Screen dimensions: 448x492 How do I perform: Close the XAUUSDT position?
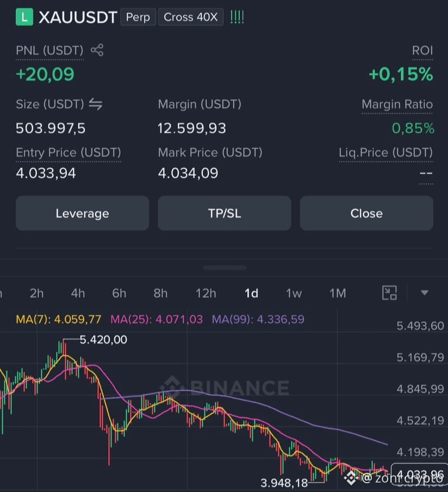[x=366, y=213]
